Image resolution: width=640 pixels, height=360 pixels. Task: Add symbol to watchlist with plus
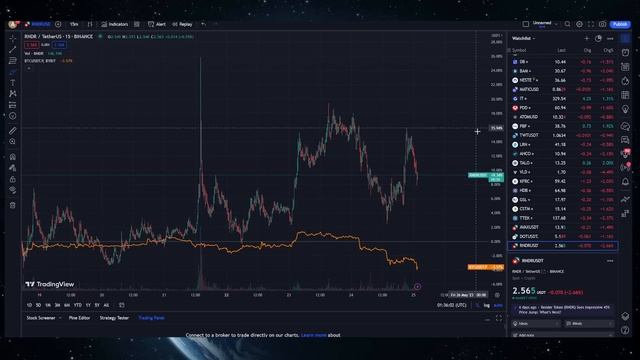click(x=587, y=38)
